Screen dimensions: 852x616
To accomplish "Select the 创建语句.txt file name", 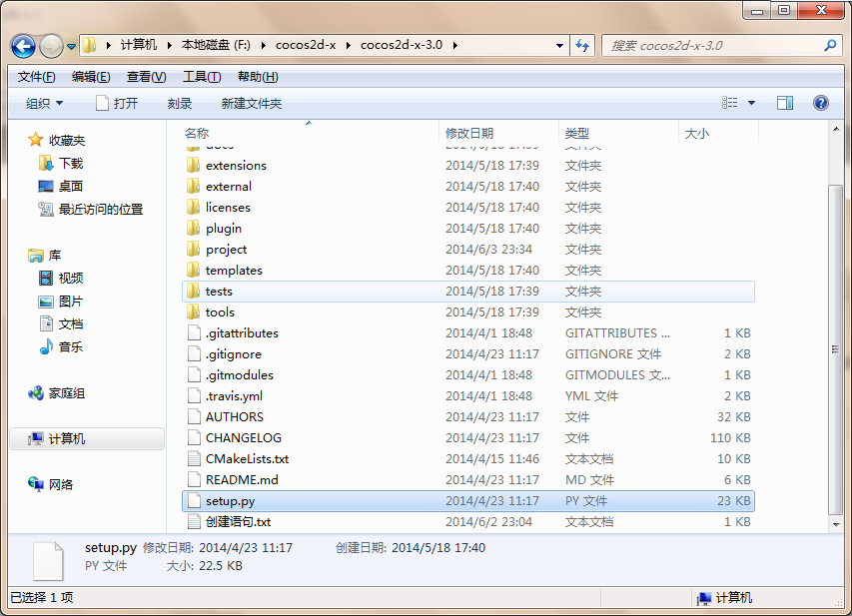I will coord(238,522).
